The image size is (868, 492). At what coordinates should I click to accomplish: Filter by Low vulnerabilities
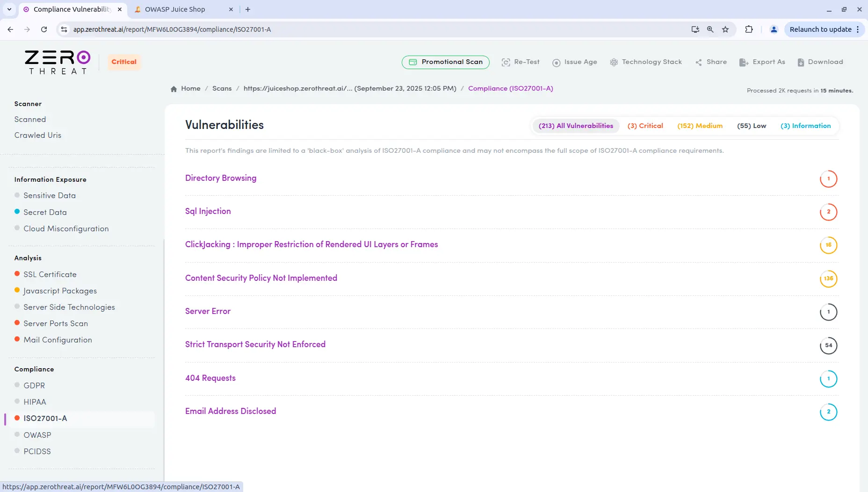click(752, 126)
